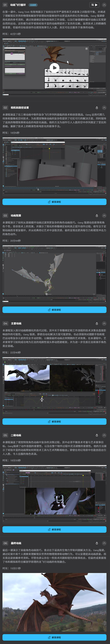
Task: Click lesson title 二级动画
Action: click(16, 436)
